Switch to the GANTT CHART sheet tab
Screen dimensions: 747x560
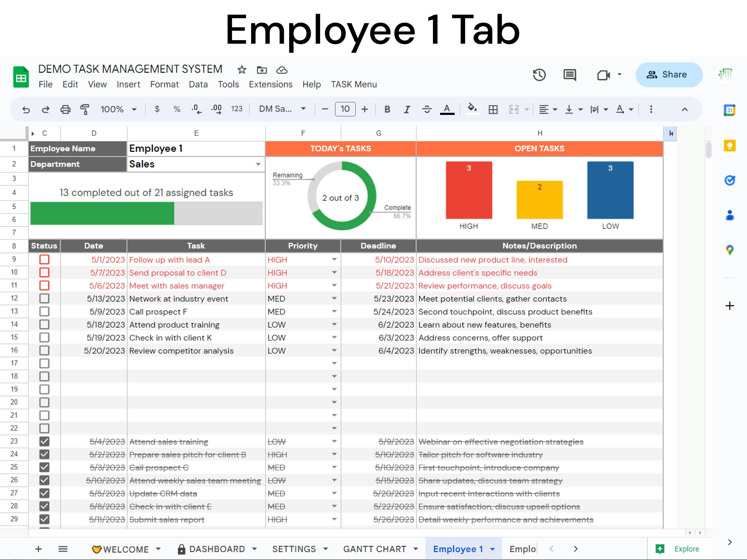click(374, 549)
